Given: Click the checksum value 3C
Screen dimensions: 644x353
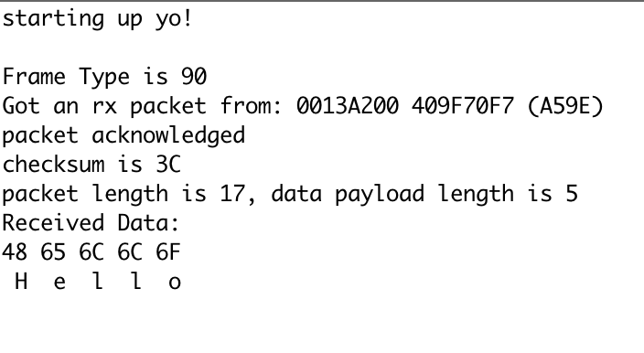Looking at the screenshot, I should pos(168,165).
